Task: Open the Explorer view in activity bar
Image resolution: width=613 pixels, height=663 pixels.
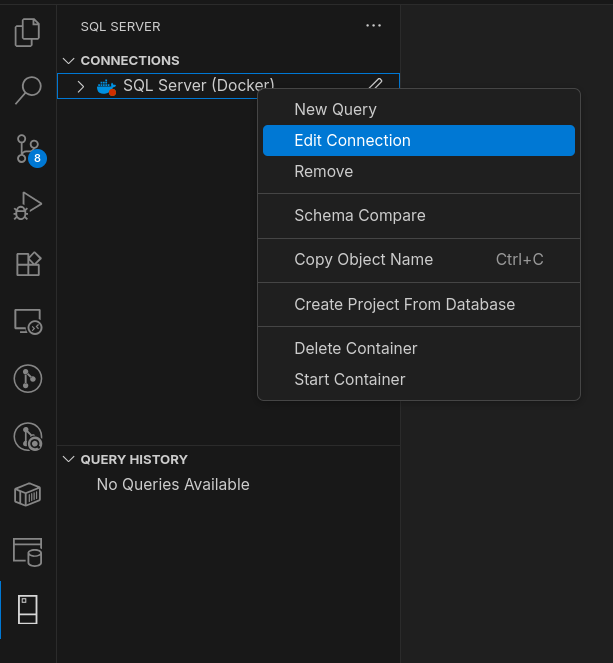Action: pos(28,33)
